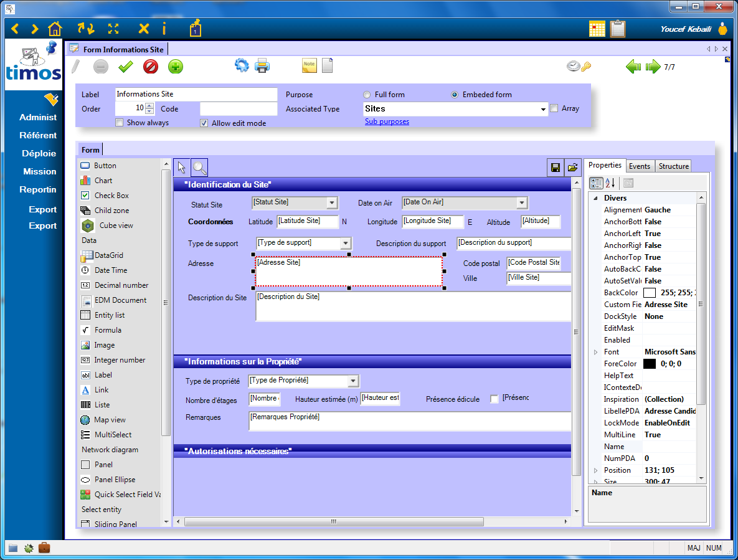
Task: Click the open folder icon in designer
Action: (x=572, y=168)
